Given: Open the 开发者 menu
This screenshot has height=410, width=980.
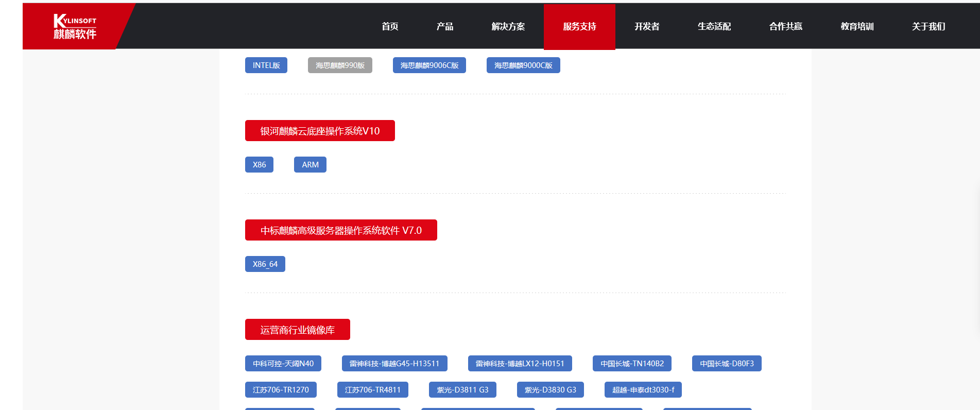Looking at the screenshot, I should click(x=647, y=26).
